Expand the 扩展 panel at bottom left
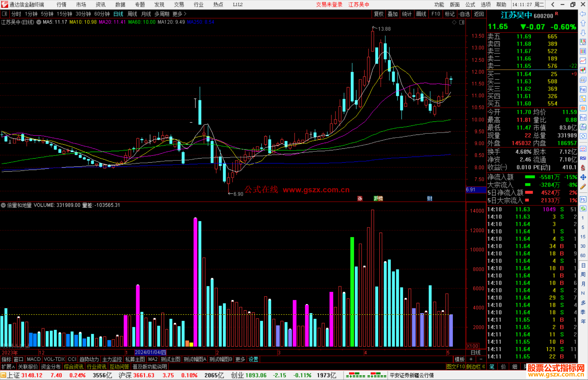 click(8, 367)
